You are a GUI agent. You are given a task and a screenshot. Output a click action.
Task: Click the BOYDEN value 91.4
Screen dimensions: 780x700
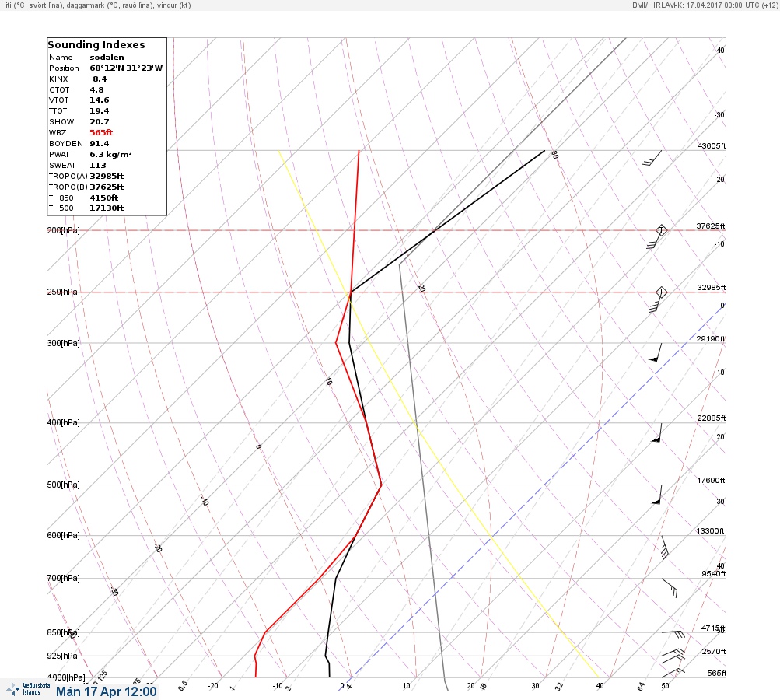99,144
